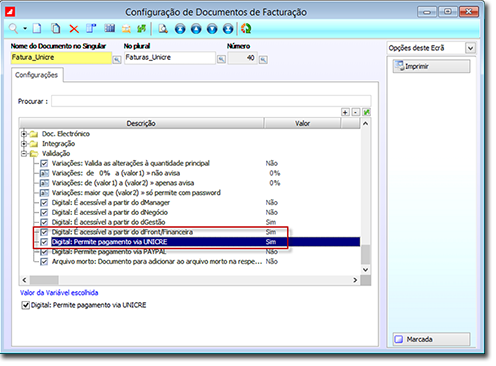496x366 pixels.
Task: Switch to the Configurações tab
Action: 36,75
